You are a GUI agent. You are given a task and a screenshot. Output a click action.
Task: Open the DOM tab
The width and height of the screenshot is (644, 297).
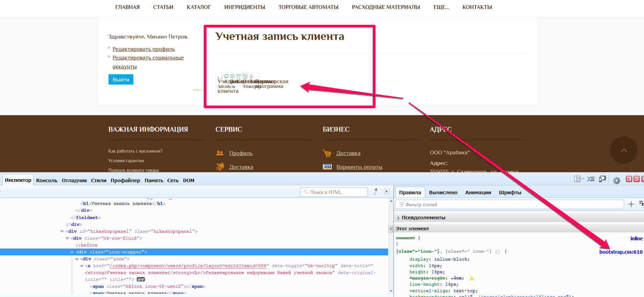click(x=189, y=180)
